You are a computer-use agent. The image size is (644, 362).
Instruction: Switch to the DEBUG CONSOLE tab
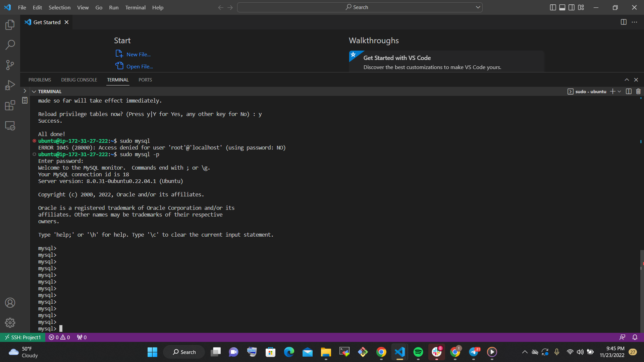79,80
